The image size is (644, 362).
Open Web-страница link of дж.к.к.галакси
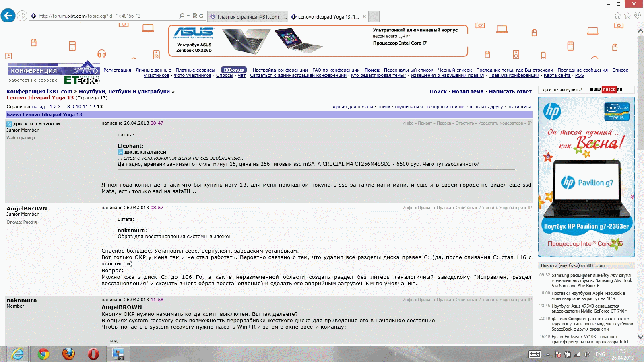tap(21, 138)
